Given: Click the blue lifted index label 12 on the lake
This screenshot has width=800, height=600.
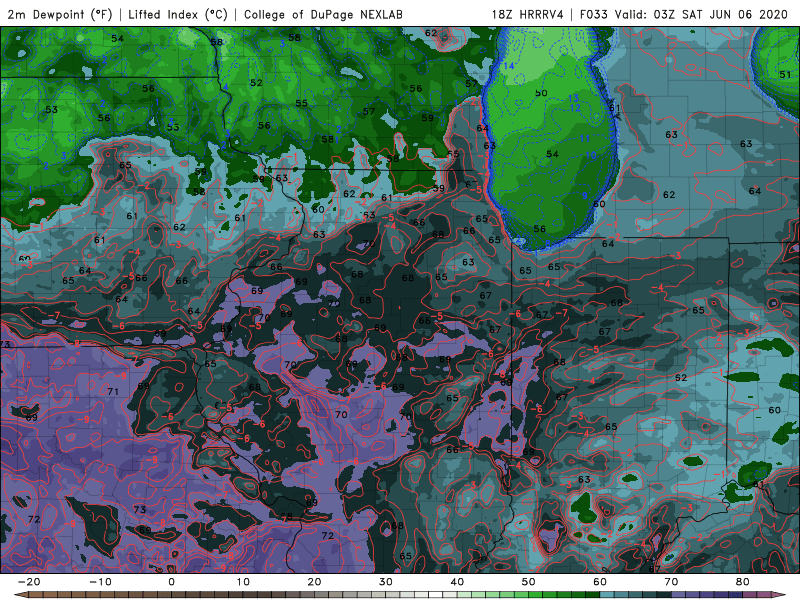Looking at the screenshot, I should click(x=575, y=108).
